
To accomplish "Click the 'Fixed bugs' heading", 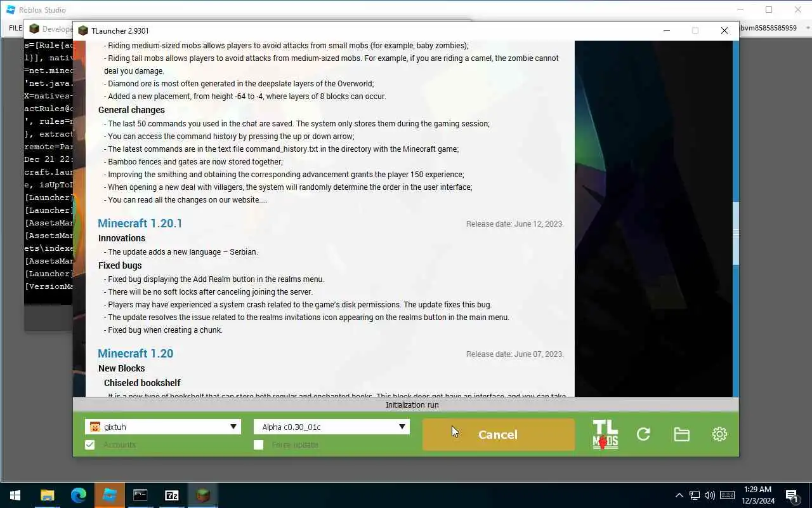I will coord(120,265).
